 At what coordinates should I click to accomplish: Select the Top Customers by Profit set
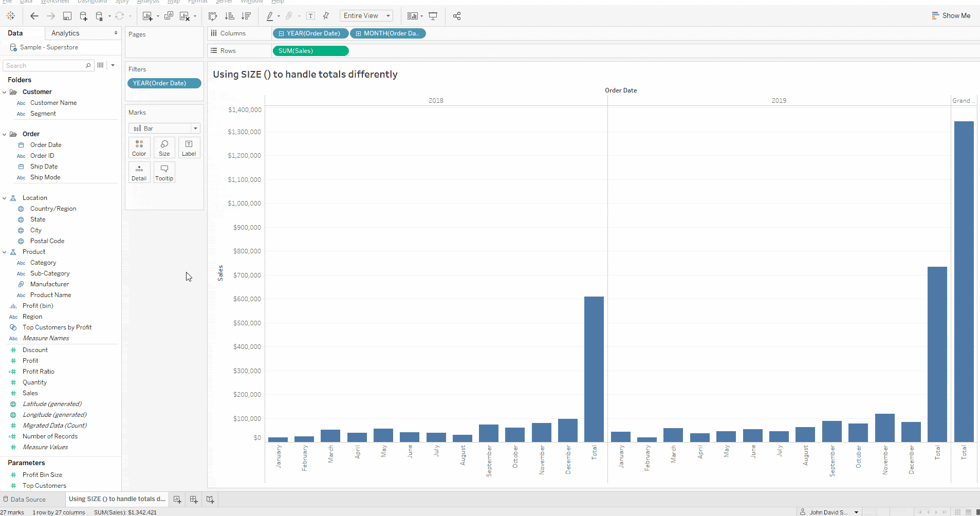pyautogui.click(x=57, y=327)
